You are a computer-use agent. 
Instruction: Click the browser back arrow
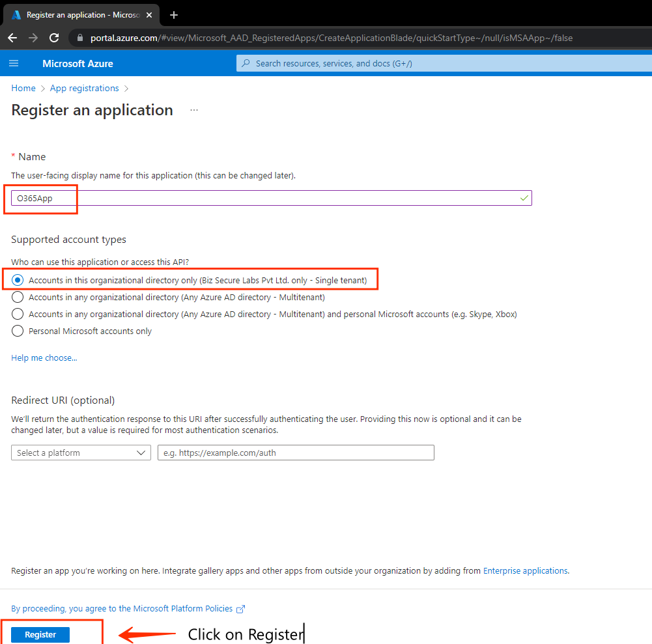pyautogui.click(x=12, y=38)
